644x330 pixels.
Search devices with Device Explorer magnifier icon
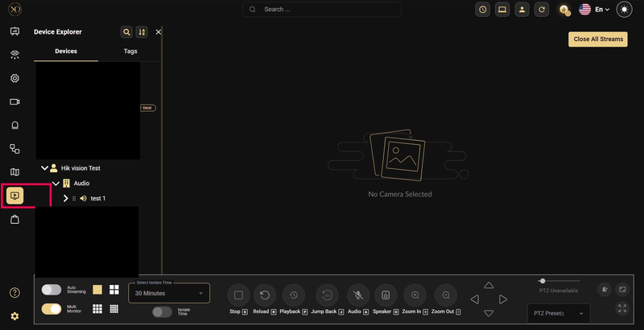[x=126, y=31]
